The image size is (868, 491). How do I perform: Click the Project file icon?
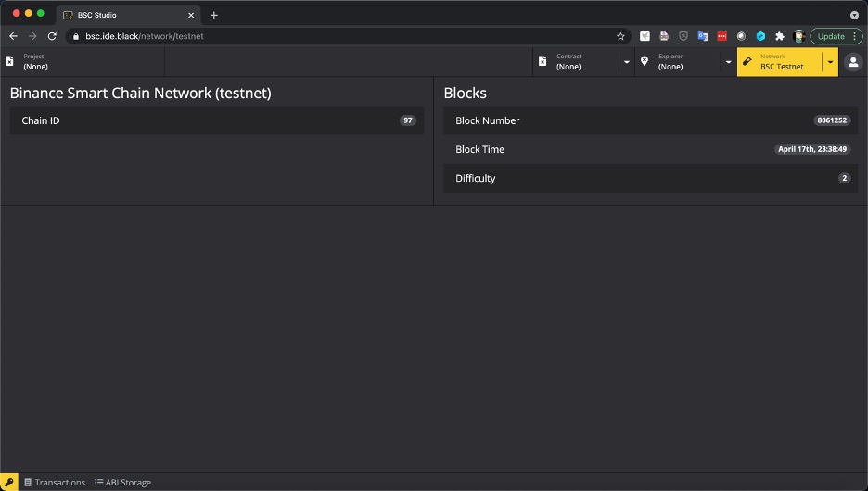[x=9, y=61]
